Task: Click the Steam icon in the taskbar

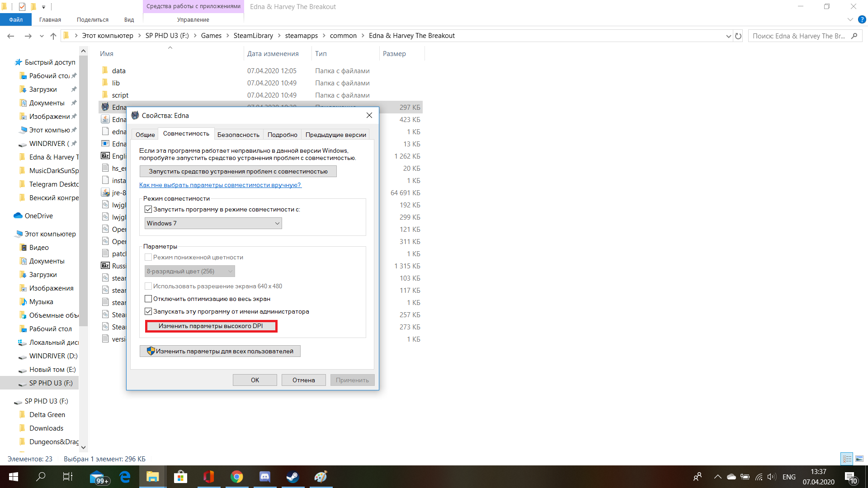Action: [x=292, y=477]
